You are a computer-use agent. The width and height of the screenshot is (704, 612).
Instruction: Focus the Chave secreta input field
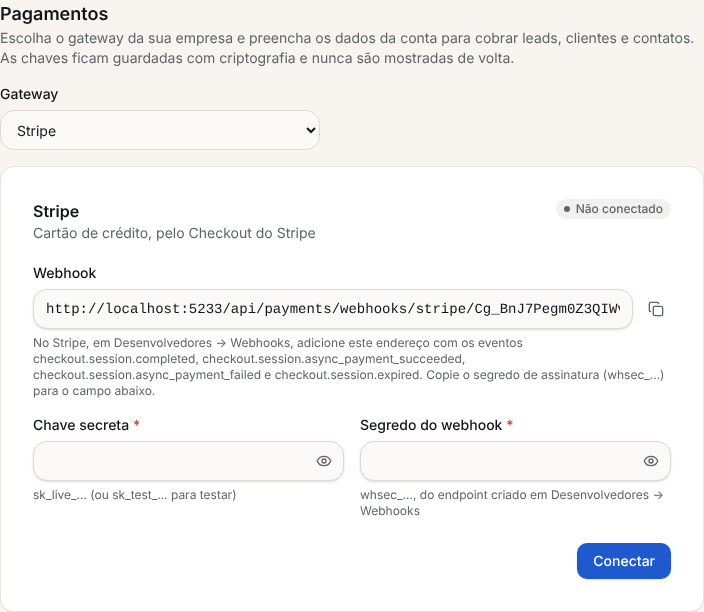(188, 461)
